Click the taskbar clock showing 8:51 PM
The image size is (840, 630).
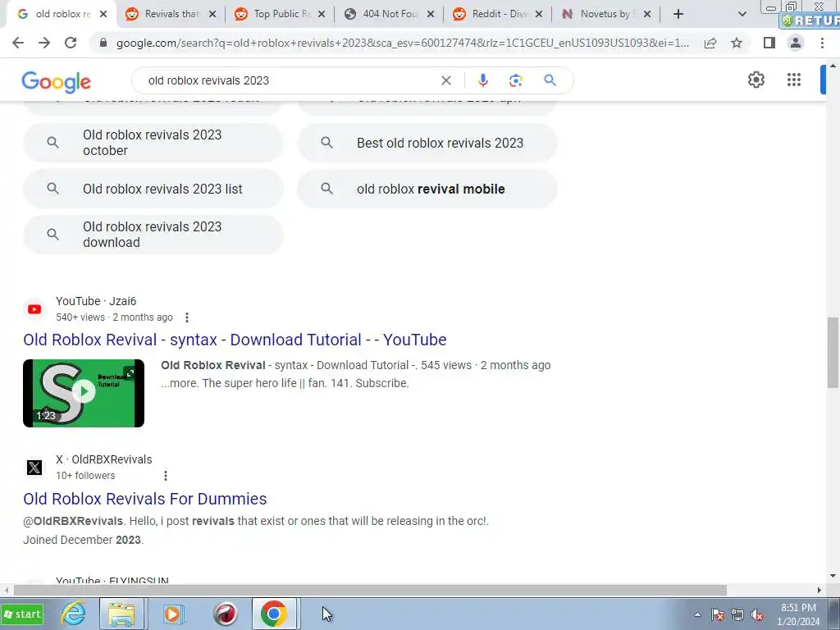pyautogui.click(x=798, y=614)
